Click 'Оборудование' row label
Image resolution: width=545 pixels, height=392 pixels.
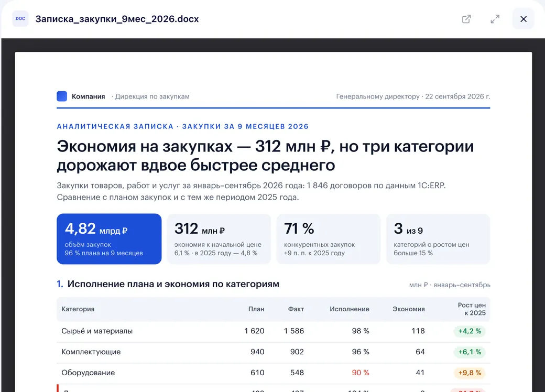(88, 373)
